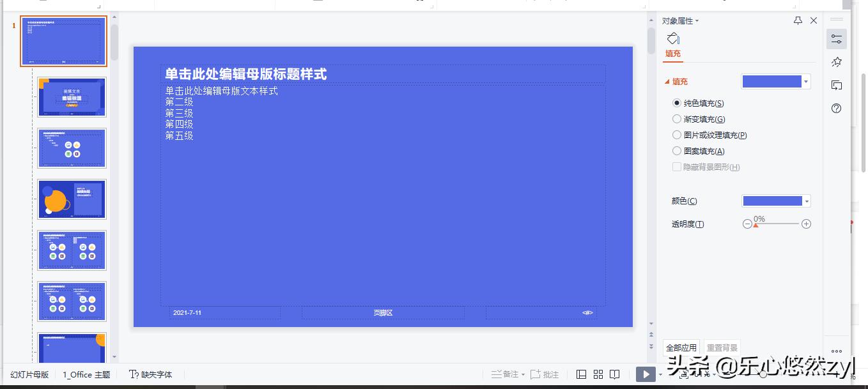Click the star resources icon in right sidebar
868x389 pixels.
836,62
